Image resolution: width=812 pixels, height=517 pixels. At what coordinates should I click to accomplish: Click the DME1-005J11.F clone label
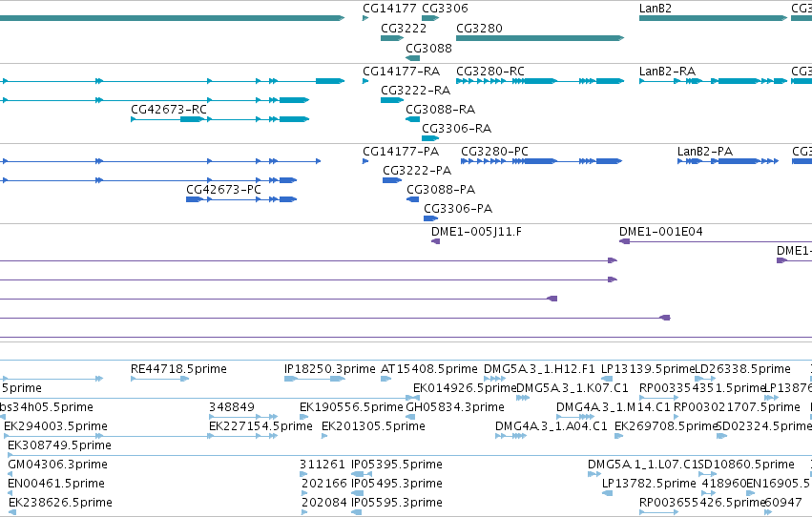pyautogui.click(x=476, y=232)
